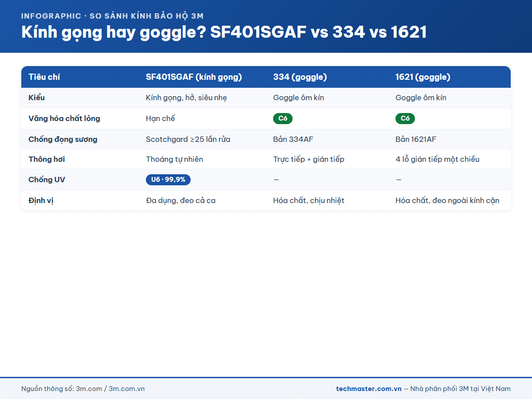Select the '1621 (goggle)' column header
Viewport: 532px width, 399px height.
[422, 77]
